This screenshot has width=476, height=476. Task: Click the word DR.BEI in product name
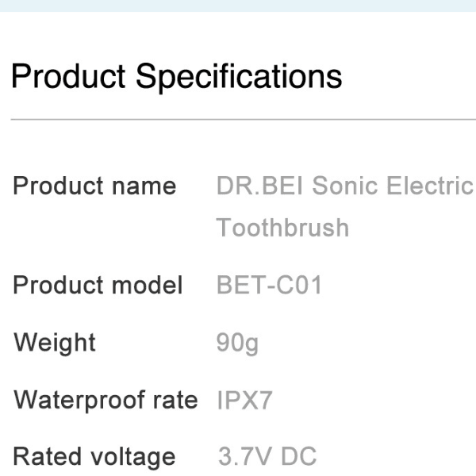(259, 186)
